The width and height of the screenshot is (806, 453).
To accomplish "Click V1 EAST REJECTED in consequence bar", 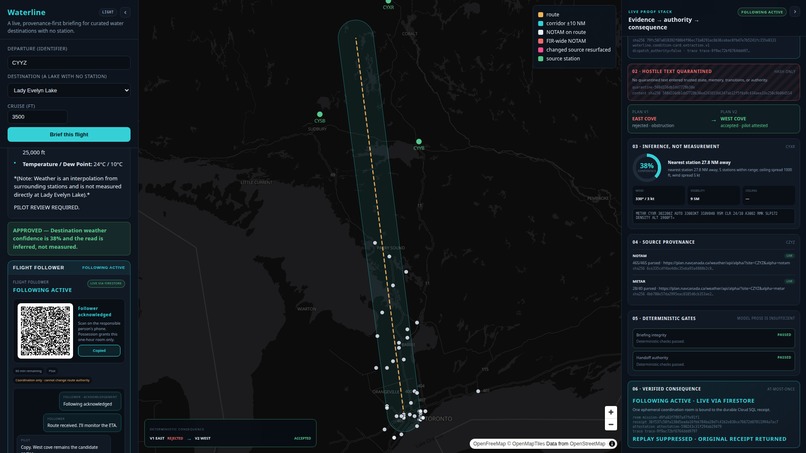I will (x=166, y=439).
